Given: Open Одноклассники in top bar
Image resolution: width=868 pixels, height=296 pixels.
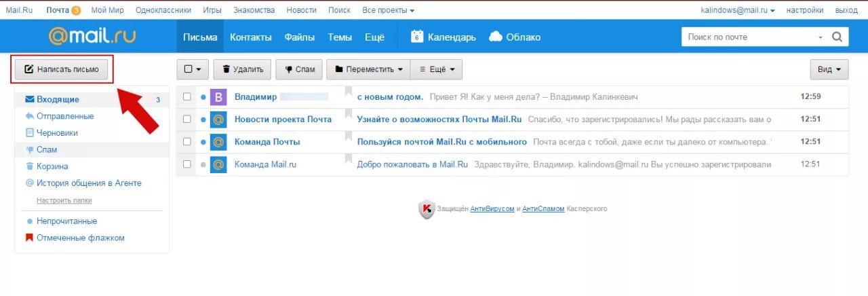Looking at the screenshot, I should coord(163,10).
